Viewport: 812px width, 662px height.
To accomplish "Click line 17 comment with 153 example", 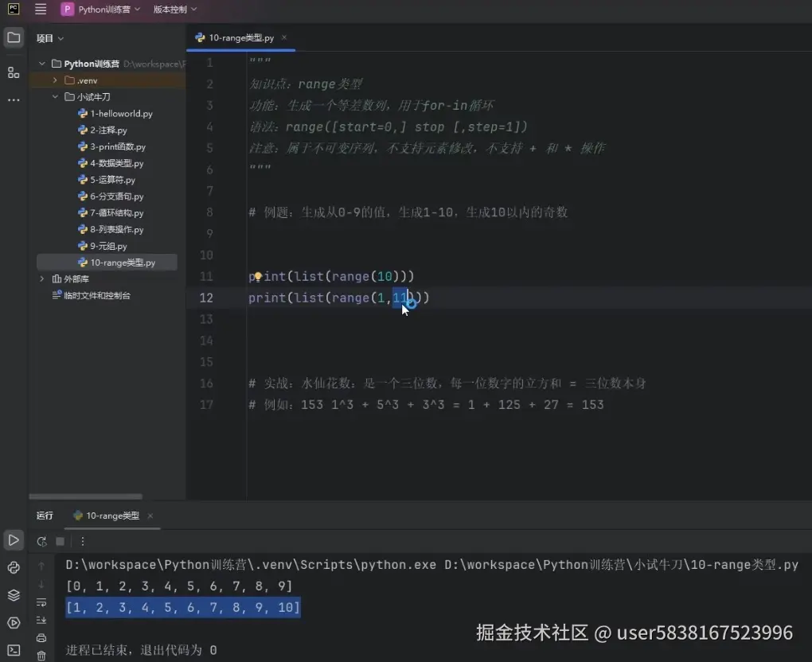I will click(x=426, y=405).
